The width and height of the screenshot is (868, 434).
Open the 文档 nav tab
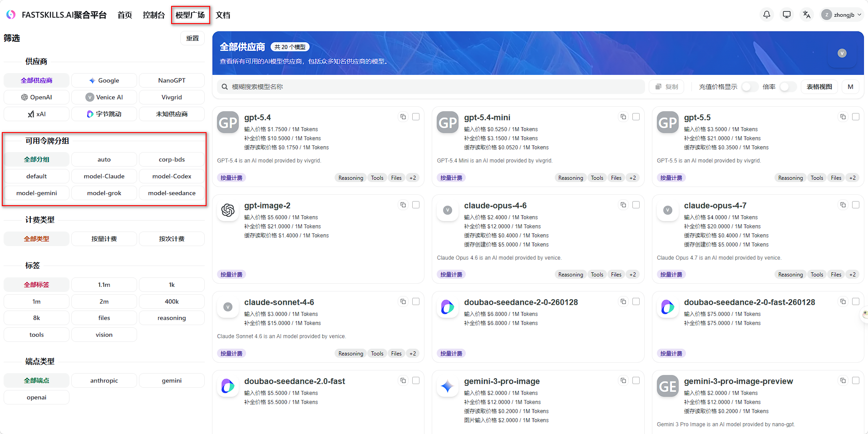click(223, 15)
